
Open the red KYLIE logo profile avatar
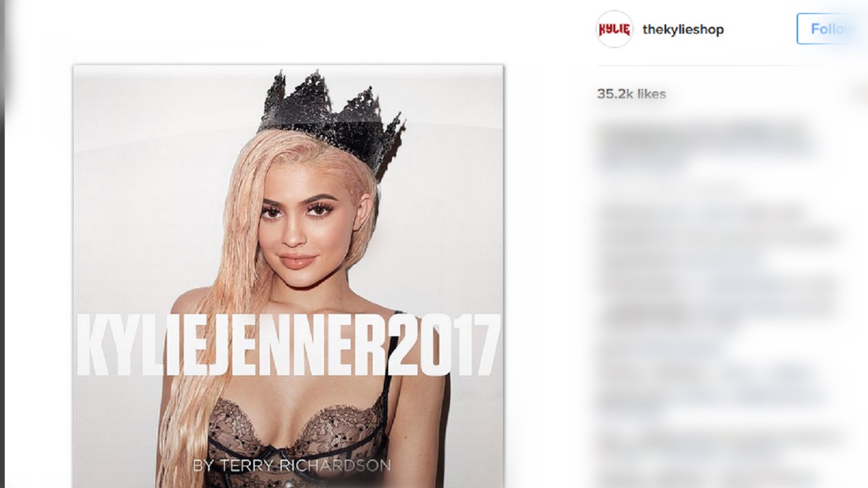coord(614,29)
